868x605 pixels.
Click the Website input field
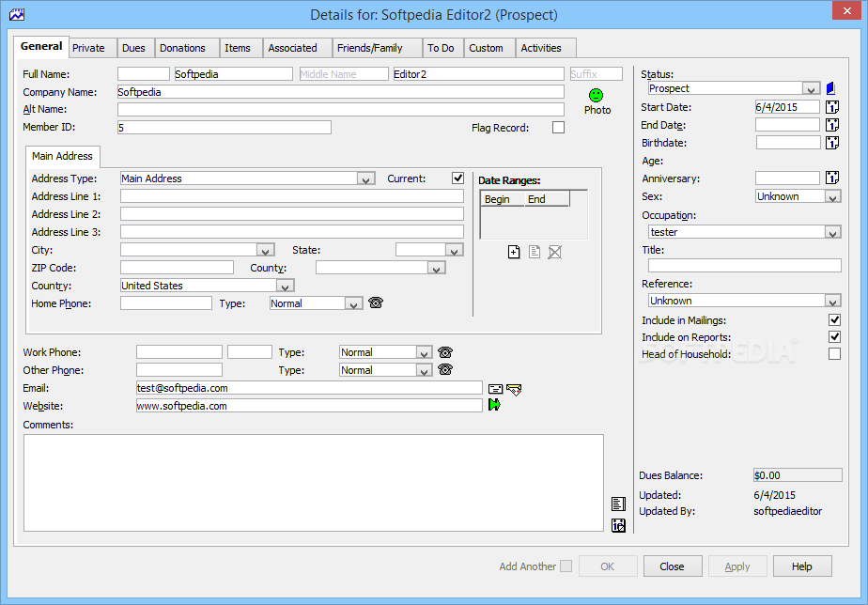pyautogui.click(x=309, y=406)
